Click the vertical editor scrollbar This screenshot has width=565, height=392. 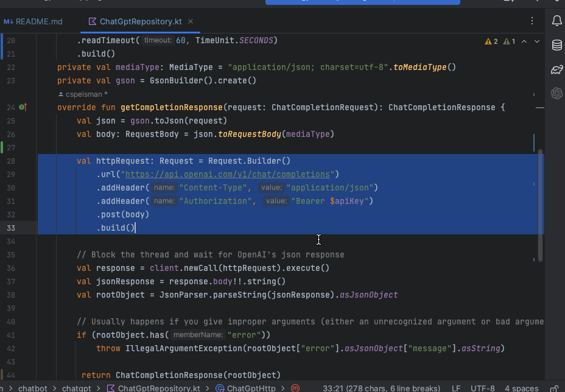(x=540, y=205)
